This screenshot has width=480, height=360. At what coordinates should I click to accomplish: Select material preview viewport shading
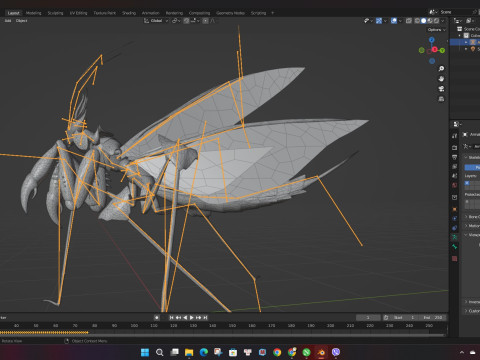point(430,21)
